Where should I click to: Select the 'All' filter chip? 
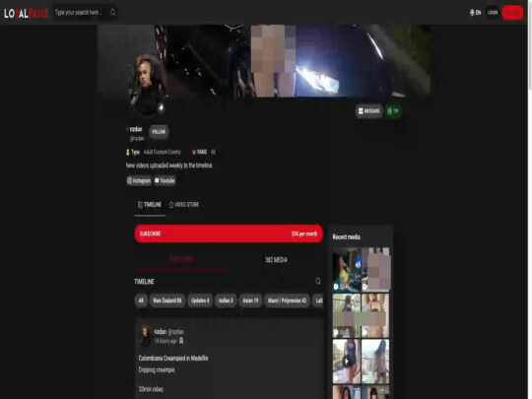coord(141,300)
